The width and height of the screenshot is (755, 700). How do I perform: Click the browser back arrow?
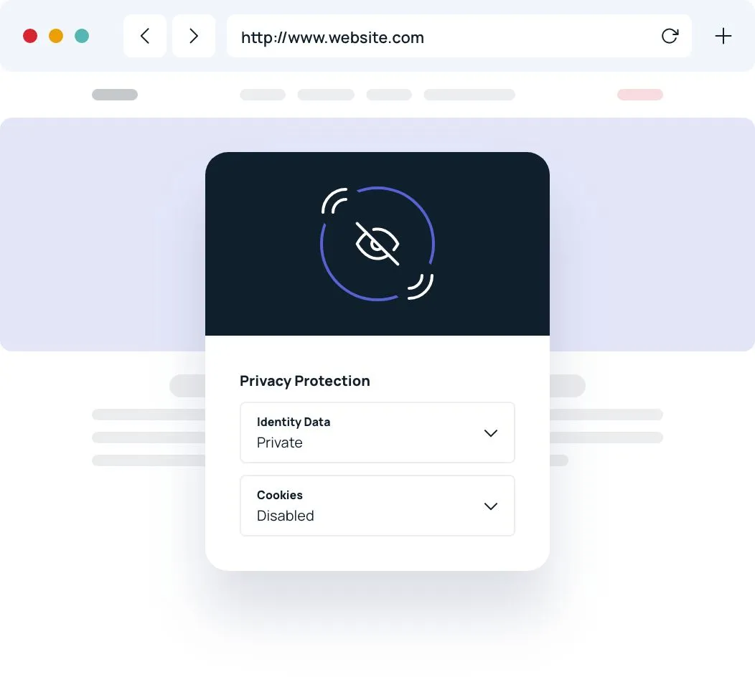(x=145, y=36)
